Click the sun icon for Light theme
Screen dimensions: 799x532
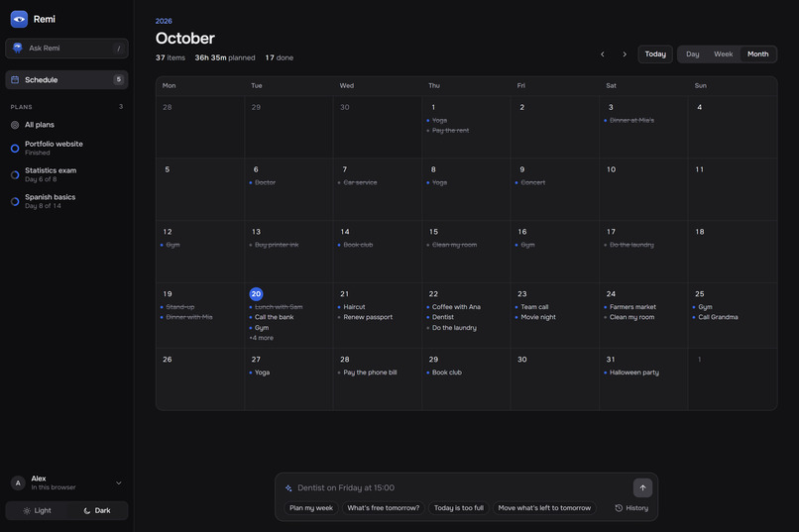point(27,510)
